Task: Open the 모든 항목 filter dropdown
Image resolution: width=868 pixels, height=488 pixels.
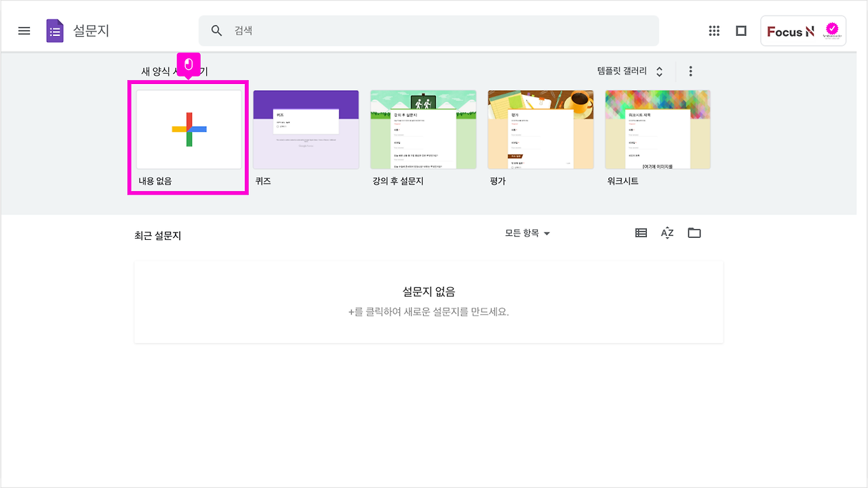Action: (528, 233)
